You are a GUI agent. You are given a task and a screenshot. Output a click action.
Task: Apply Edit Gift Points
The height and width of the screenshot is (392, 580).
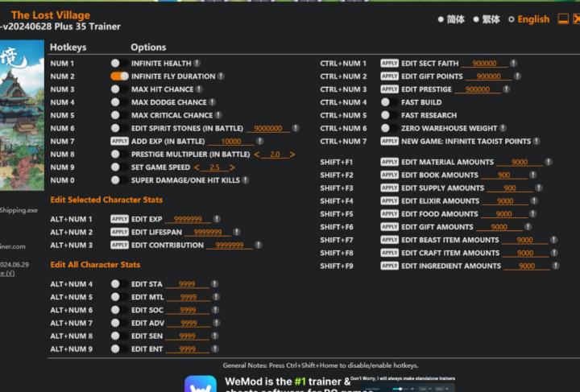(x=390, y=76)
